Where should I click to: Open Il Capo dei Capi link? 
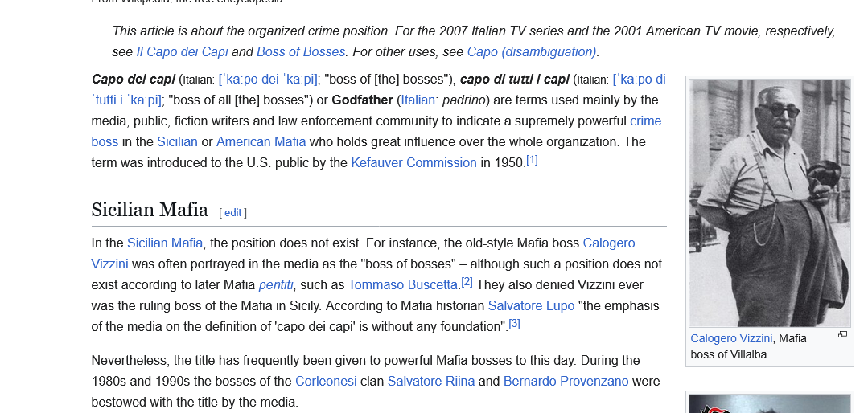[182, 52]
